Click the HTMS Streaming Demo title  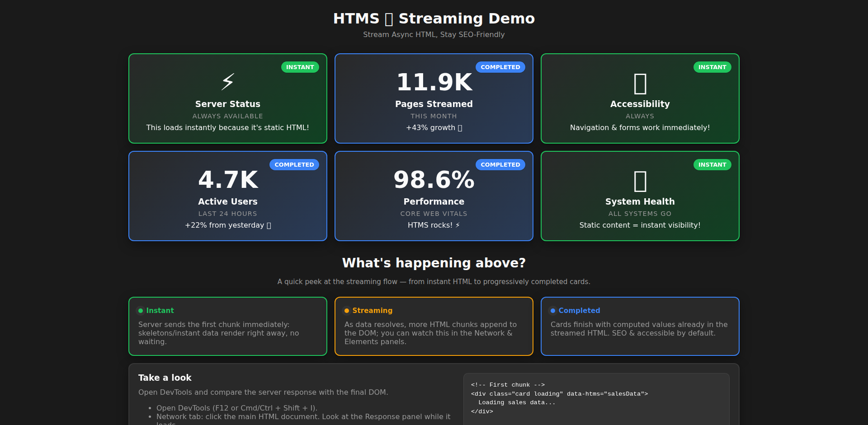(434, 19)
